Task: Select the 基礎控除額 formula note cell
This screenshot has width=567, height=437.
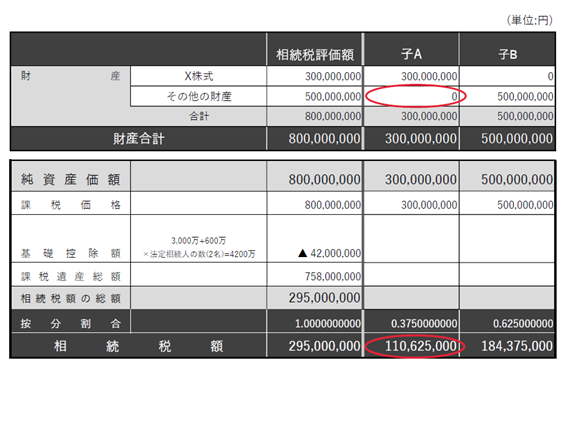Action: 199,247
